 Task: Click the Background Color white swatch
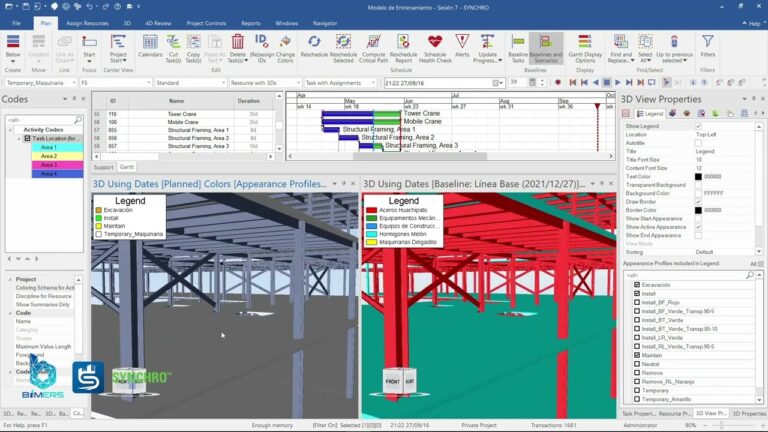pyautogui.click(x=698, y=193)
